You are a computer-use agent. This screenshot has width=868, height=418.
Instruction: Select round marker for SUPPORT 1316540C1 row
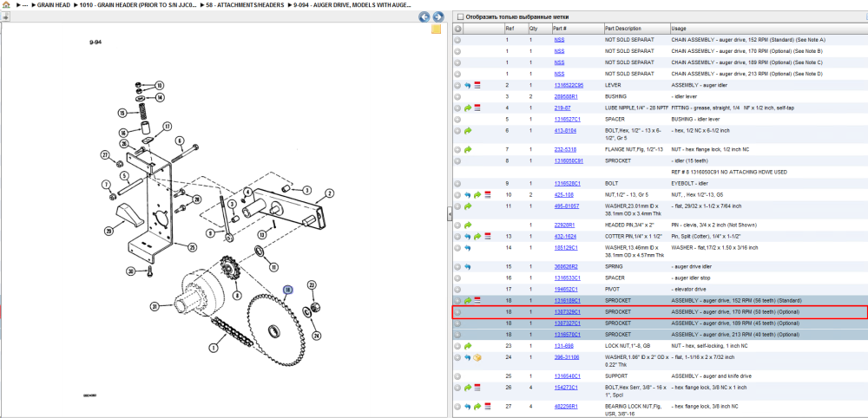point(457,376)
